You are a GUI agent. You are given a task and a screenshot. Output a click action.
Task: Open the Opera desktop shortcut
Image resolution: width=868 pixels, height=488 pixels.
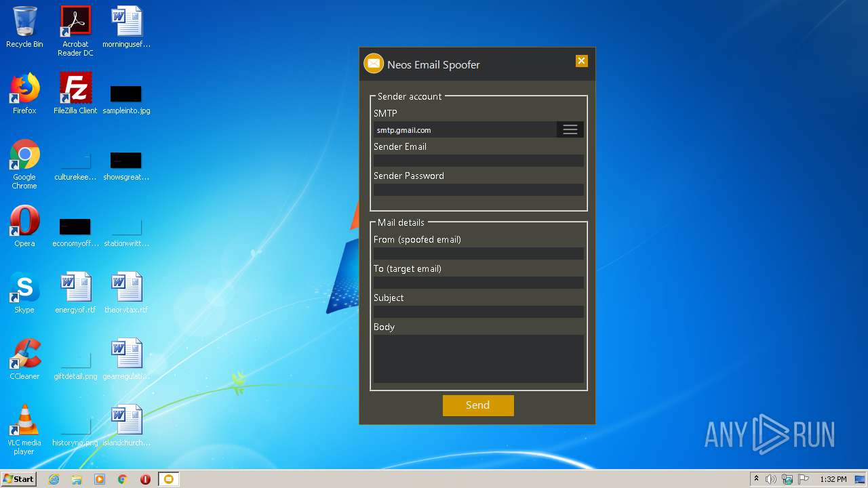24,226
